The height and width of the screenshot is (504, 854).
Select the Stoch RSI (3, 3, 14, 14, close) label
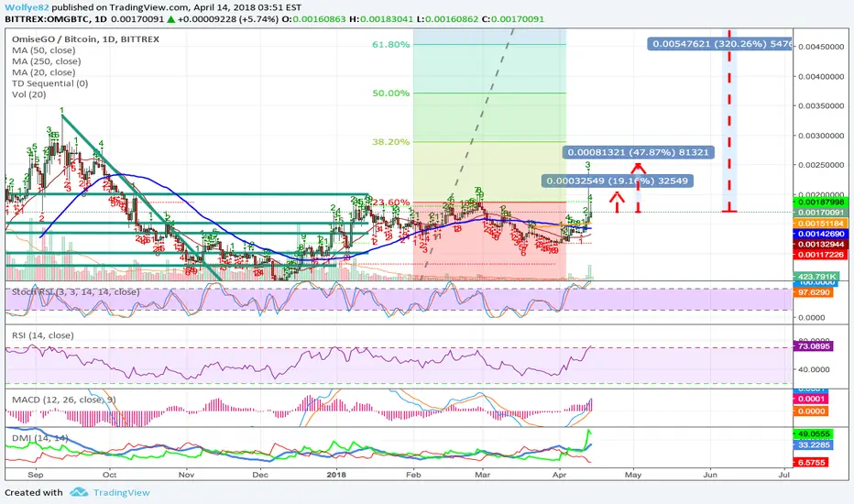(x=76, y=292)
